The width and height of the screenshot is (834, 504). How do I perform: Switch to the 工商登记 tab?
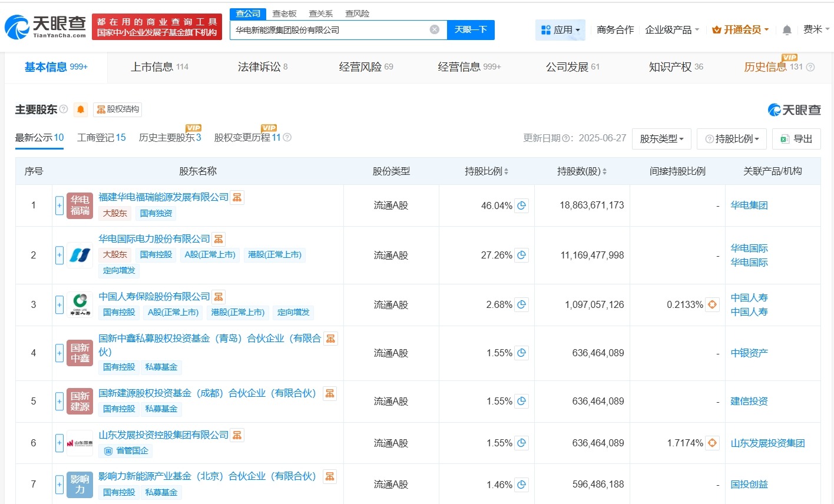[101, 137]
